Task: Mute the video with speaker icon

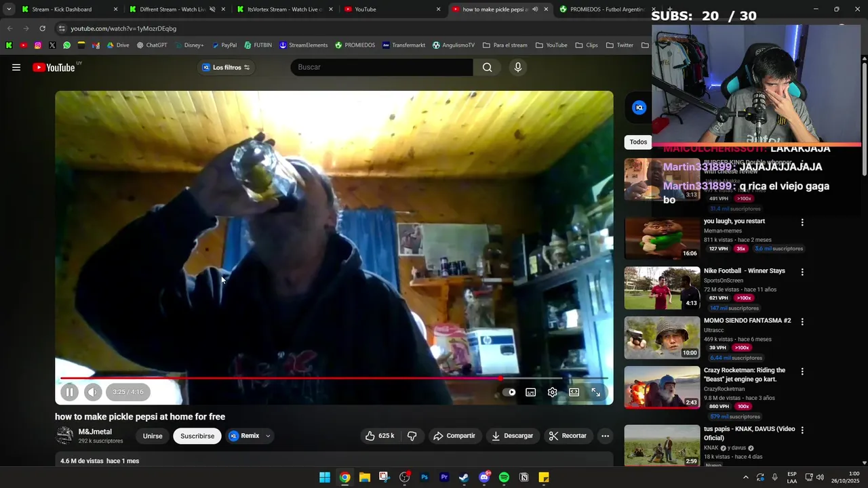Action: (x=93, y=392)
